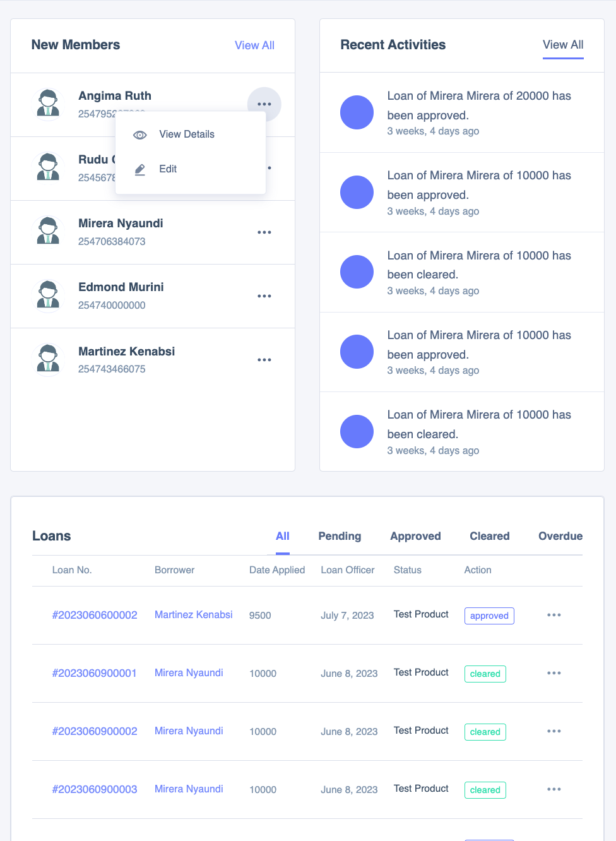Click the pencil icon beside Edit
Viewport: 616px width, 841px height.
140,169
